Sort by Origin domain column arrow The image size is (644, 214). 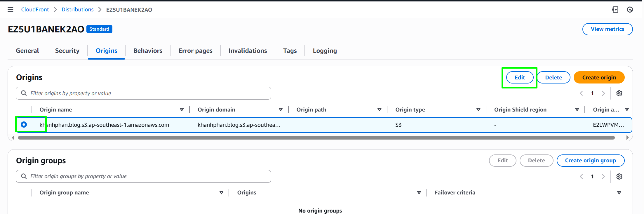(x=281, y=110)
